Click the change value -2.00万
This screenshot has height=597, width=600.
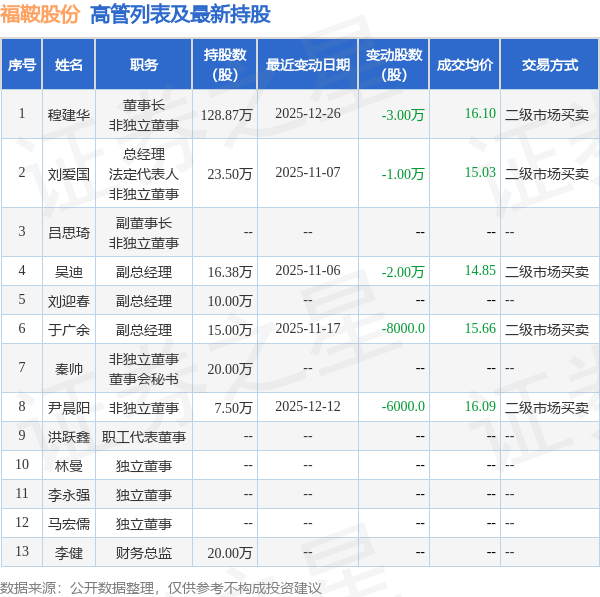pyautogui.click(x=403, y=272)
